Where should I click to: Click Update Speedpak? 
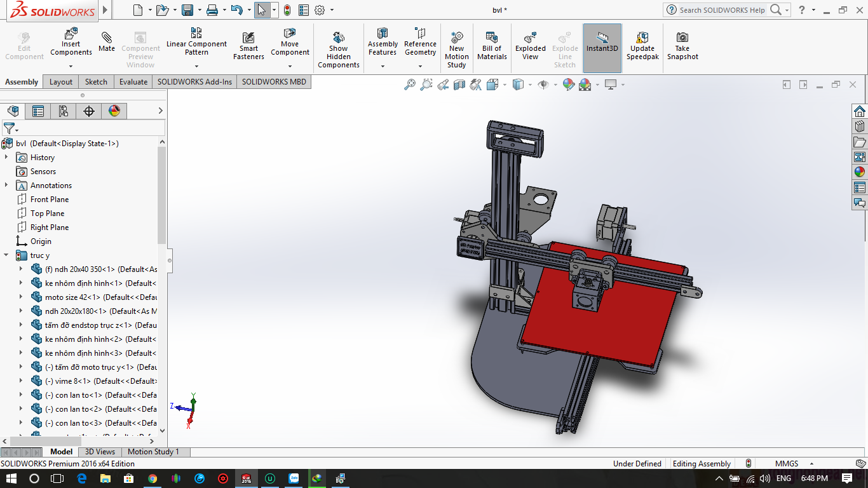coord(642,46)
